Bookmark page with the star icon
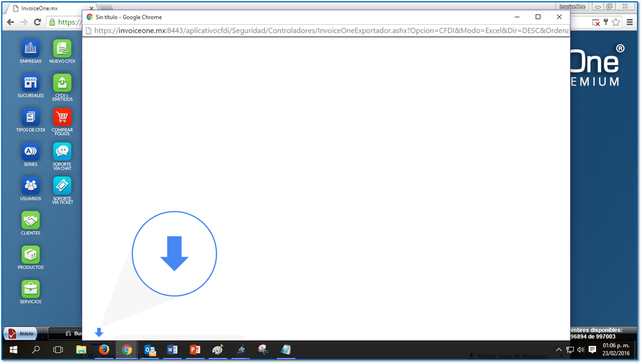Viewport: 642px width, 364px height. pos(616,22)
